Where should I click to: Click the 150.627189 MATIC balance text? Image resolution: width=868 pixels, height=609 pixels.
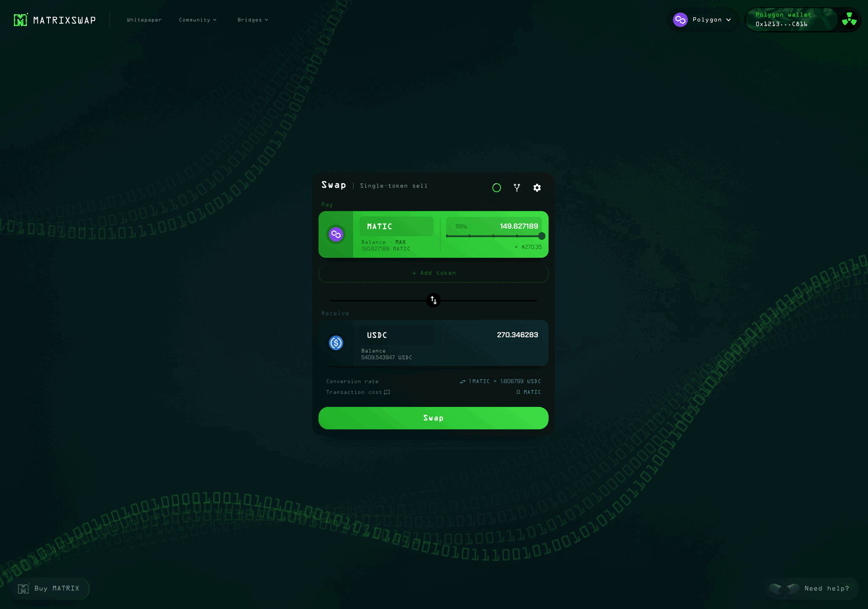[385, 249]
